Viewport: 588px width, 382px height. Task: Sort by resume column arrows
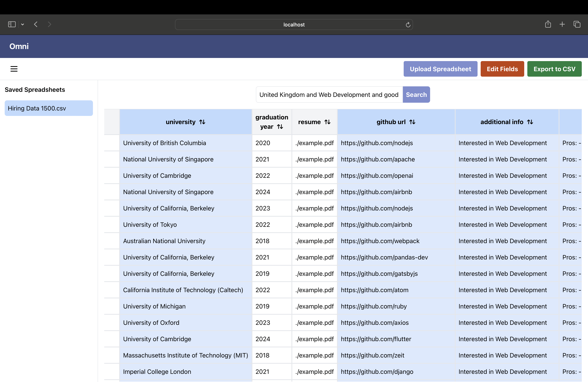pos(327,122)
